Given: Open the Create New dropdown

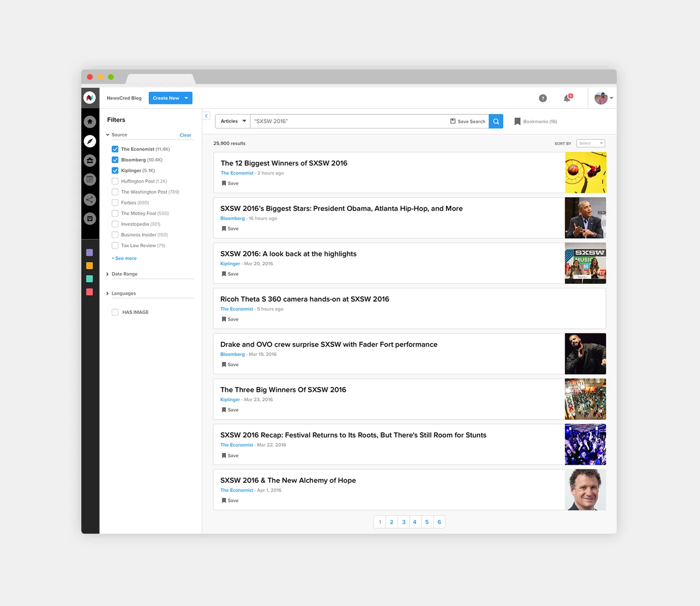Looking at the screenshot, I should [171, 98].
